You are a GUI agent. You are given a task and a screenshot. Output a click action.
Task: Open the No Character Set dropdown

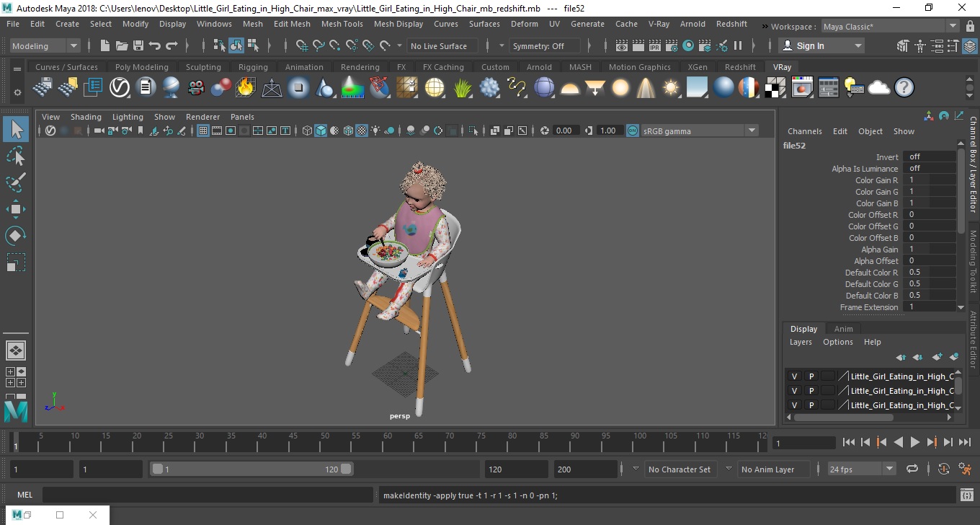pos(680,469)
